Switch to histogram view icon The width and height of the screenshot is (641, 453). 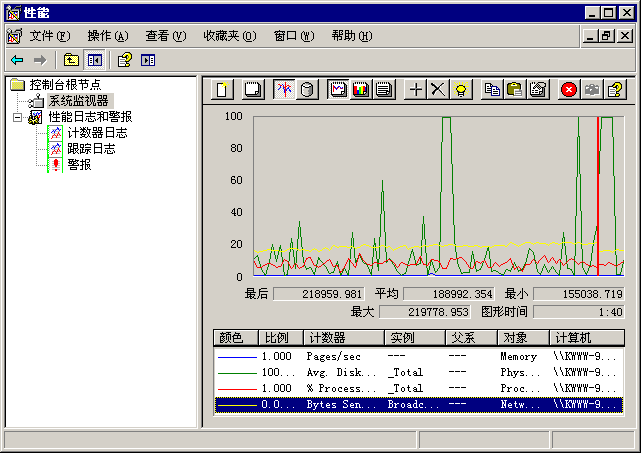click(361, 90)
